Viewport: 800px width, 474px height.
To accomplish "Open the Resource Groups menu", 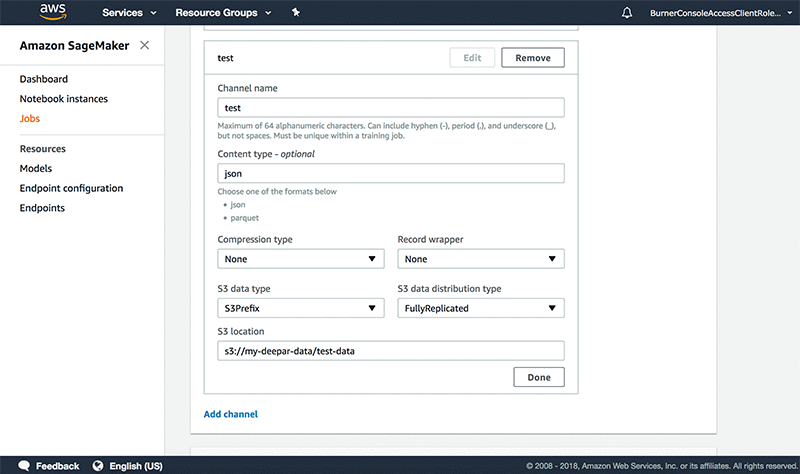I will pos(223,13).
